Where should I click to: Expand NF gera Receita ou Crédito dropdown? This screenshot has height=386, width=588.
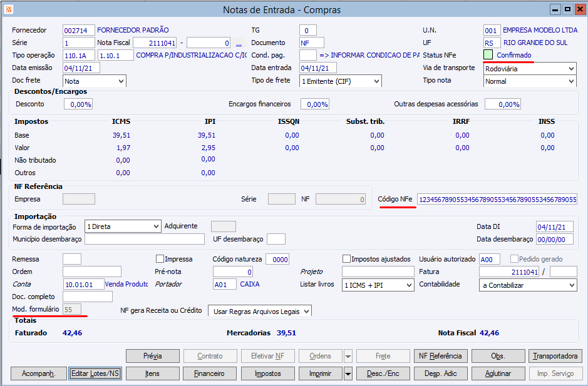tap(306, 311)
